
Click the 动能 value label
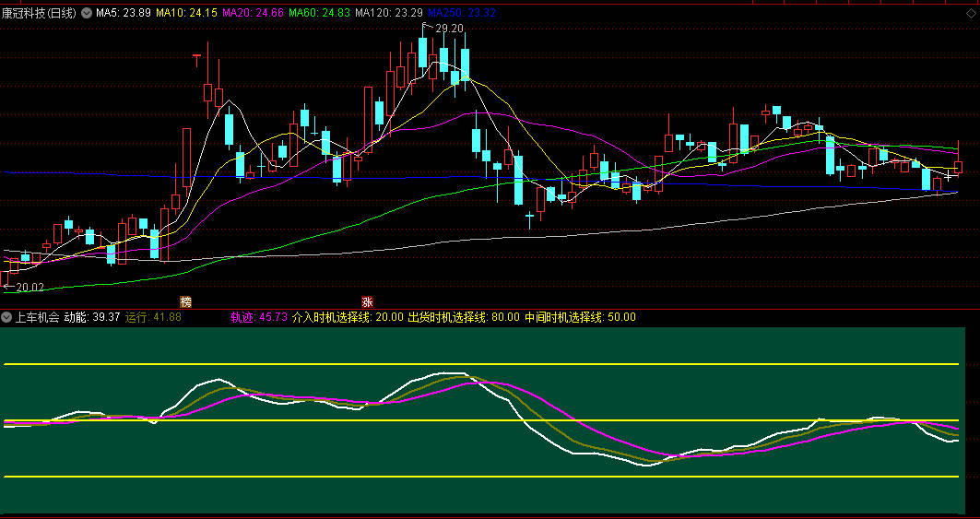[x=92, y=317]
